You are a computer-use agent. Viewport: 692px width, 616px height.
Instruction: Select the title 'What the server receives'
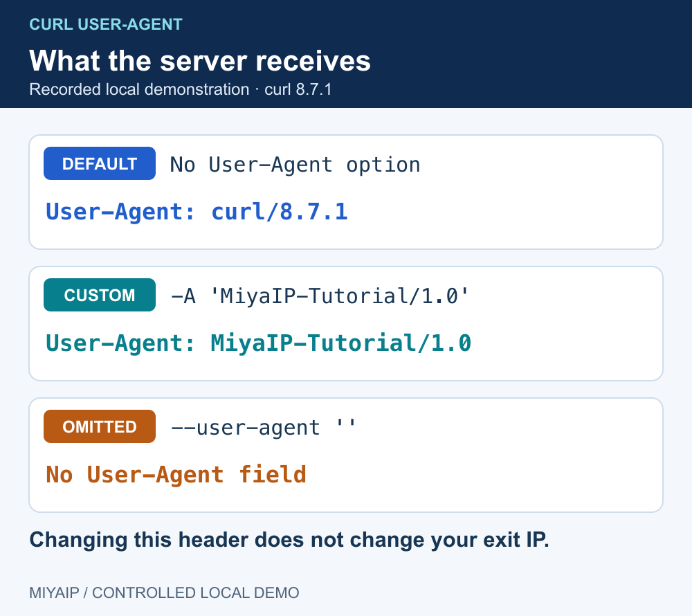pyautogui.click(x=200, y=60)
